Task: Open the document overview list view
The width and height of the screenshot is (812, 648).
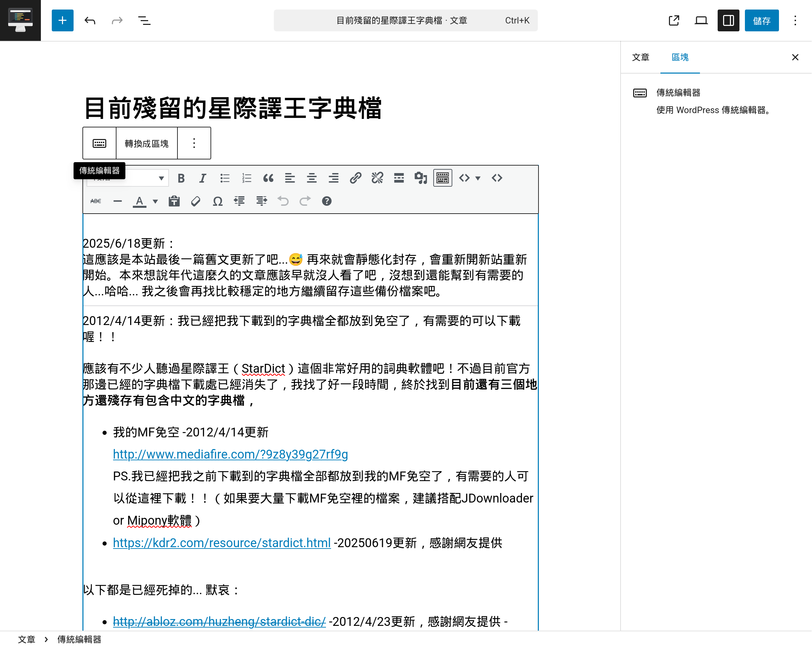Action: click(144, 20)
